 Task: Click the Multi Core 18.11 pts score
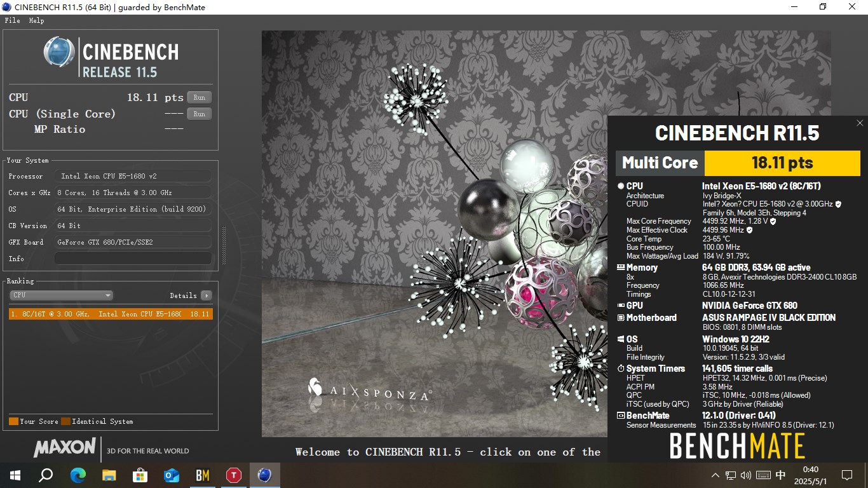click(782, 163)
